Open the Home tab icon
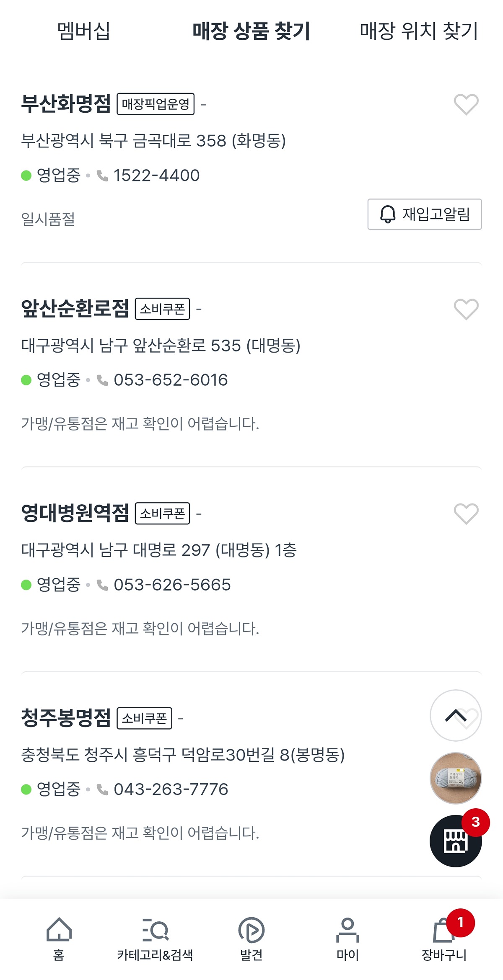Viewport: 503px width, 980px height. [59, 930]
